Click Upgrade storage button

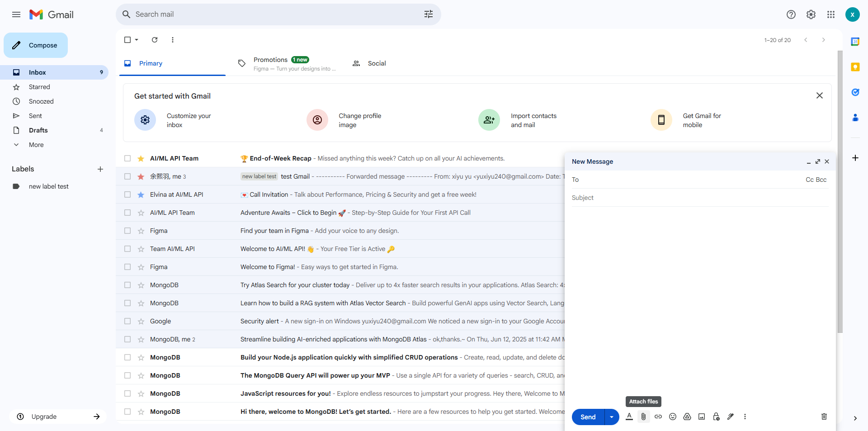click(x=58, y=417)
